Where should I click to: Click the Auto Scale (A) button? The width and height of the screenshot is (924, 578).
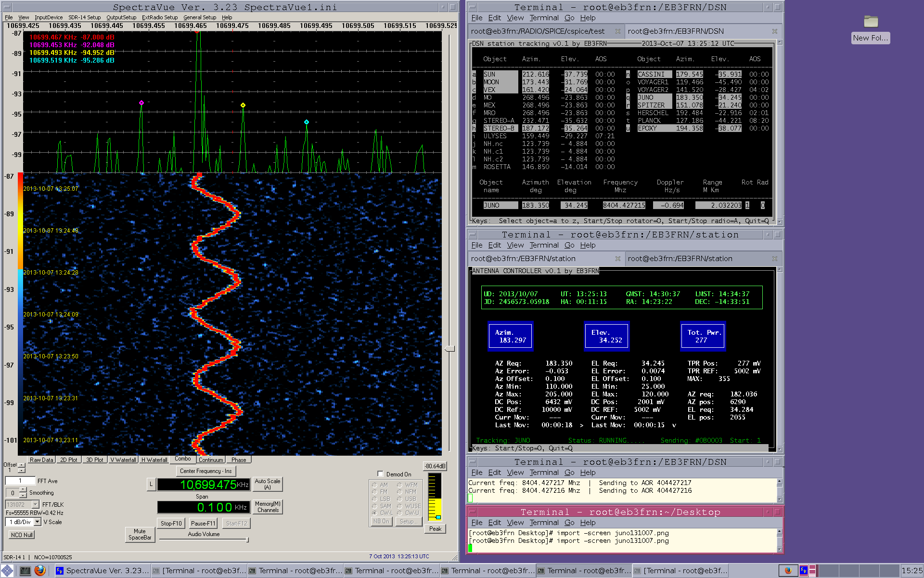pos(267,484)
